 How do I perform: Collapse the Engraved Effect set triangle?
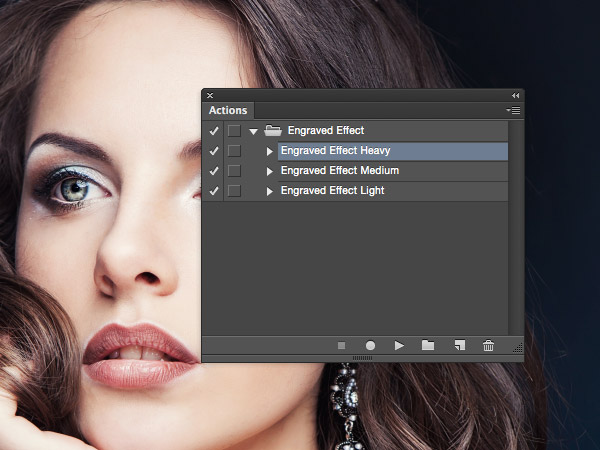(x=253, y=132)
